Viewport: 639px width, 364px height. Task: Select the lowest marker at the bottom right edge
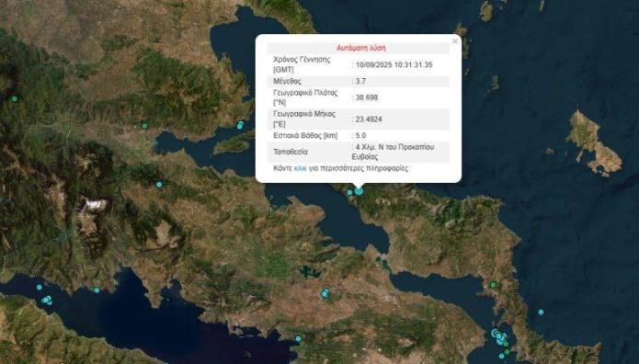[502, 357]
